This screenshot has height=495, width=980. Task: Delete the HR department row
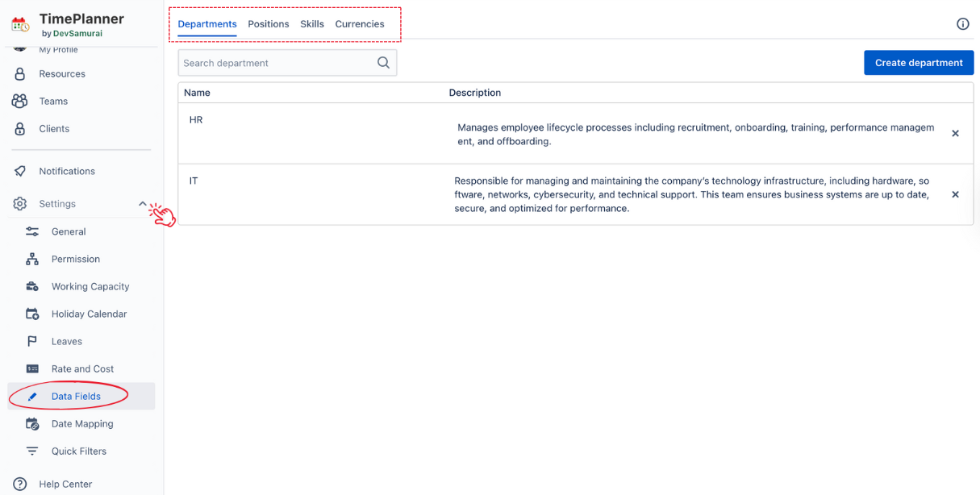click(x=955, y=134)
